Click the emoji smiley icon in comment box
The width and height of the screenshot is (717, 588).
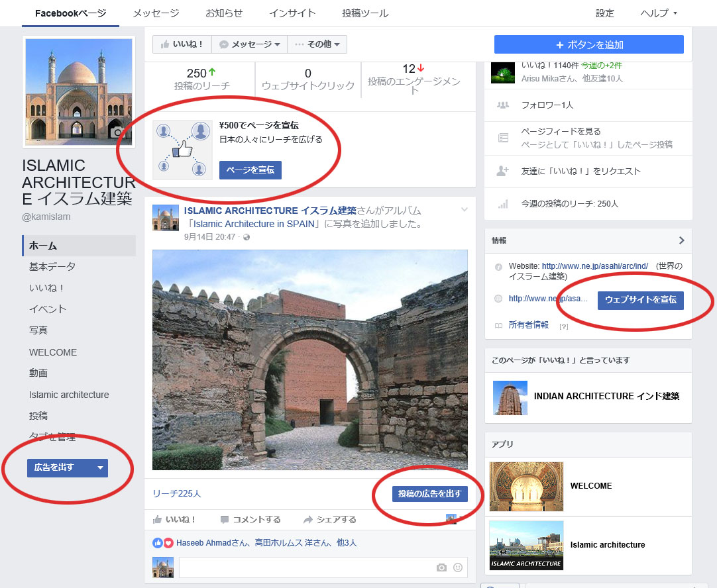(457, 567)
